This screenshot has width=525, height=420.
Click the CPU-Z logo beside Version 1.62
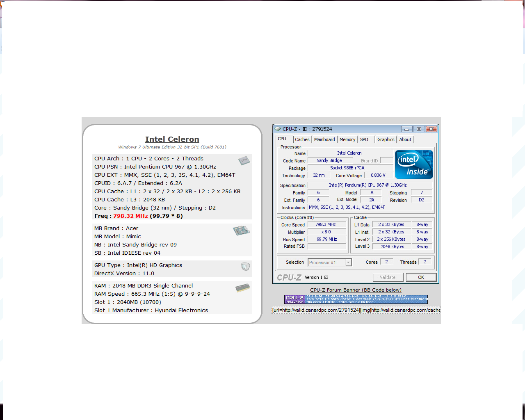pyautogui.click(x=289, y=278)
